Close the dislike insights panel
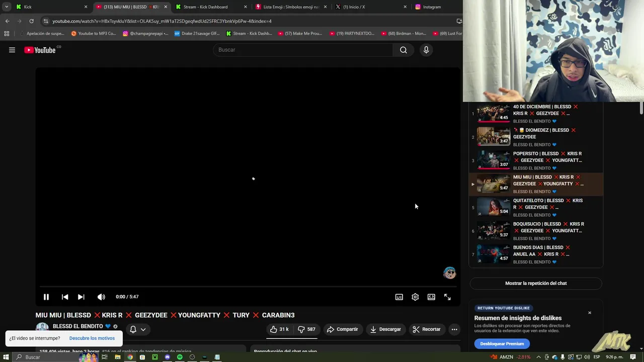This screenshot has height=362, width=644. [x=590, y=313]
